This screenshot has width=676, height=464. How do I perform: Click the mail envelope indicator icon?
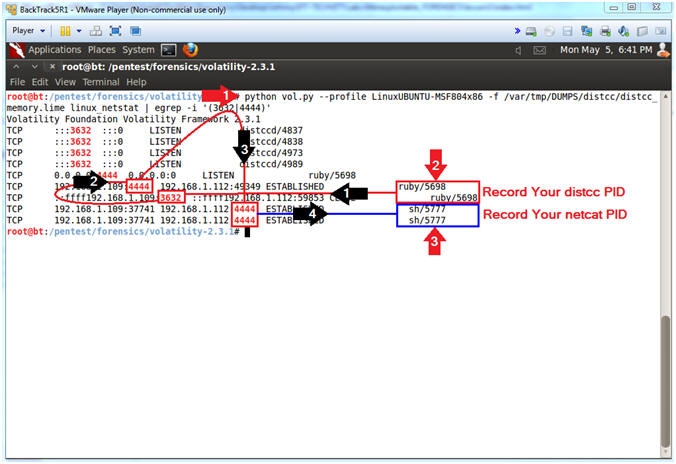pyautogui.click(x=539, y=50)
